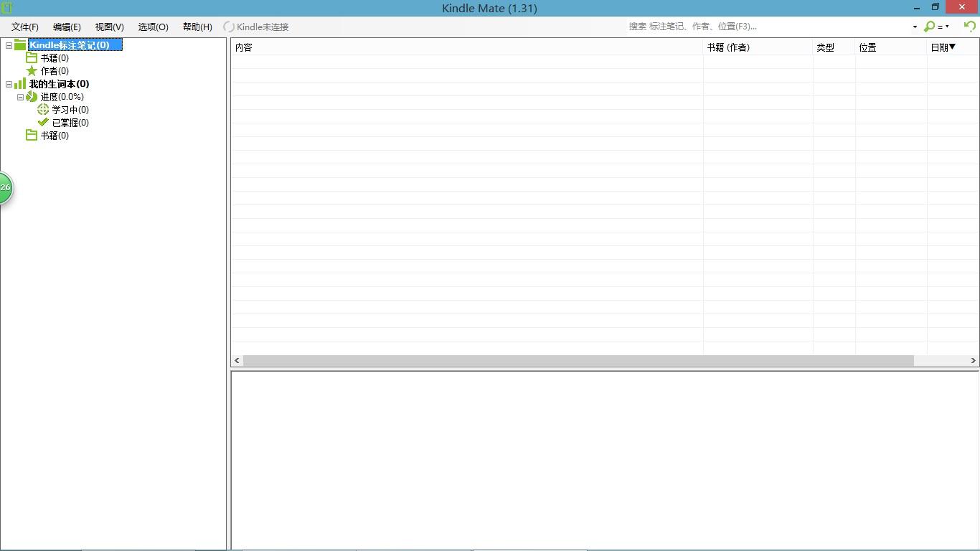Open the 视图(V) menu
Screen dimensions: 980x551
pyautogui.click(x=110, y=27)
